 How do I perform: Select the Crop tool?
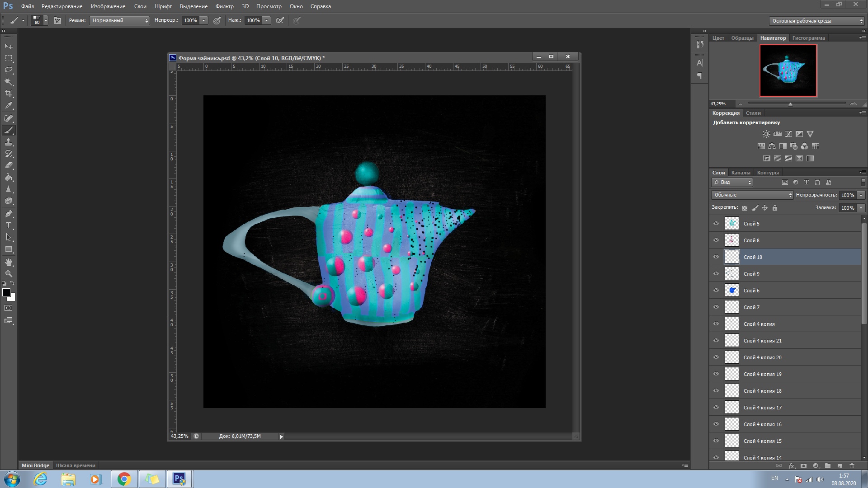[9, 94]
